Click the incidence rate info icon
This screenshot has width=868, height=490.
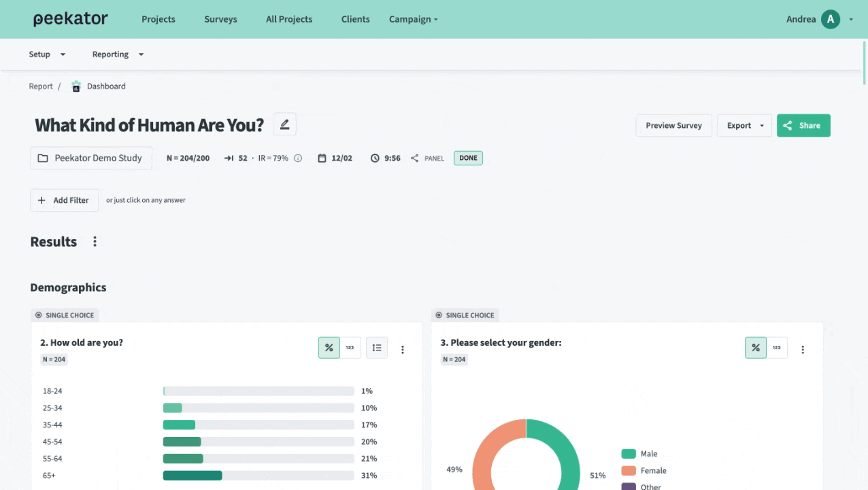(x=298, y=159)
